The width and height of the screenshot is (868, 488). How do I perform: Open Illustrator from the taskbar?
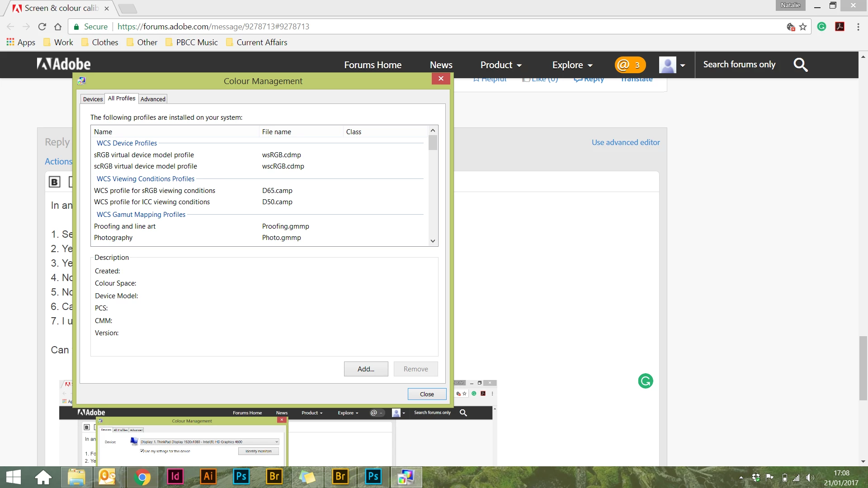208,477
